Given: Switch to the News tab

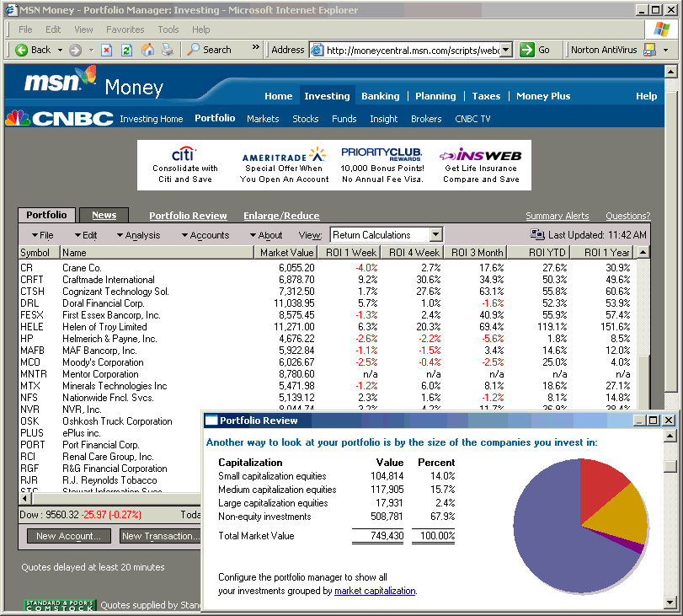Looking at the screenshot, I should [x=103, y=215].
